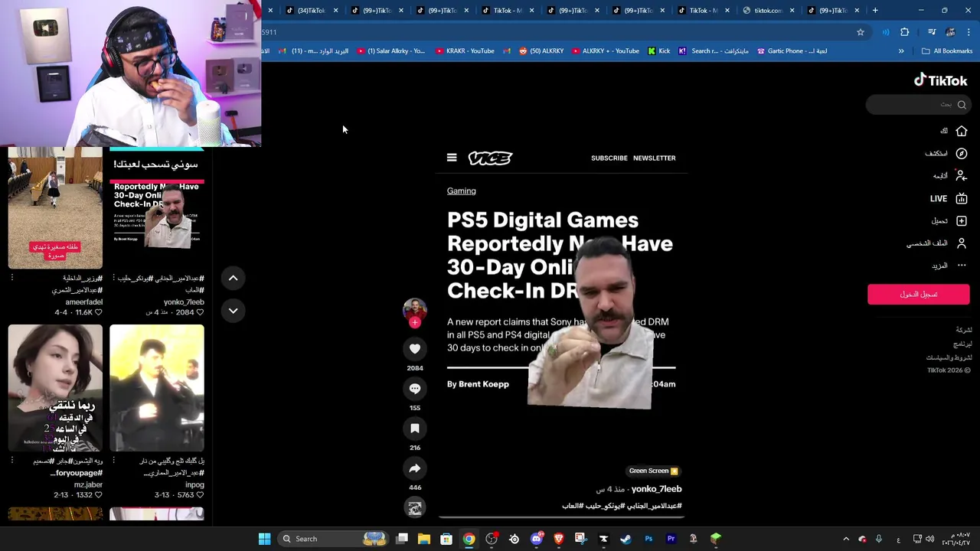The image size is (980, 551).
Task: Open the Gartic Phone bookmark
Action: pos(792,51)
